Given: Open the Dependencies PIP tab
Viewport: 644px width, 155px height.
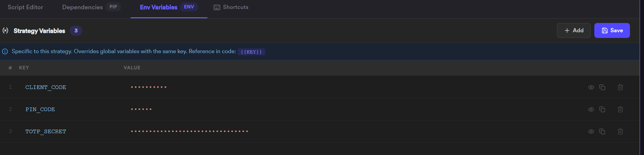Looking at the screenshot, I should click(x=91, y=7).
